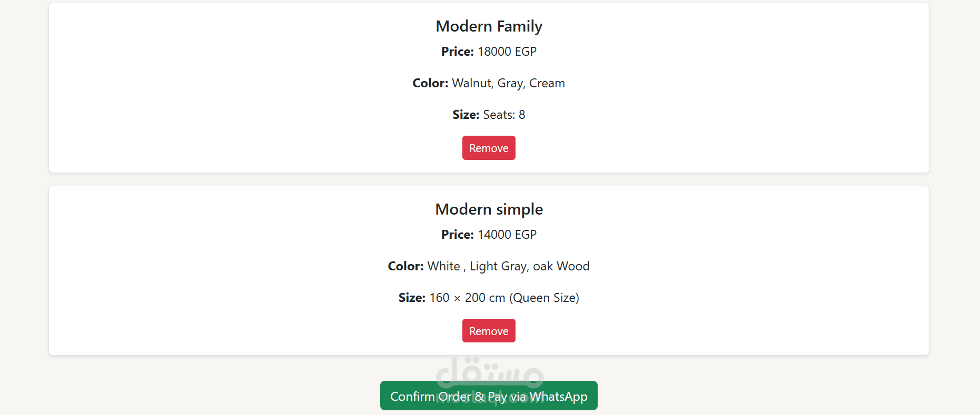The image size is (980, 415).
Task: Click the bold Price label under Modern simple
Action: coord(458,235)
